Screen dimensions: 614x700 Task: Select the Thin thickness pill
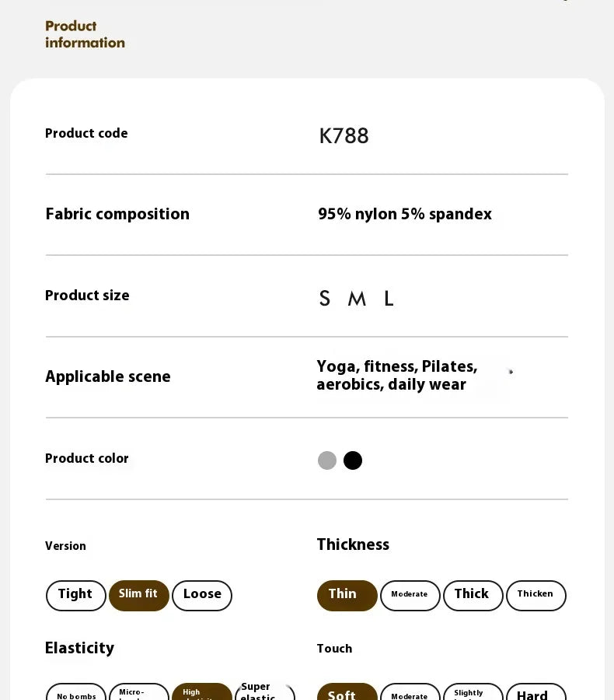point(347,596)
